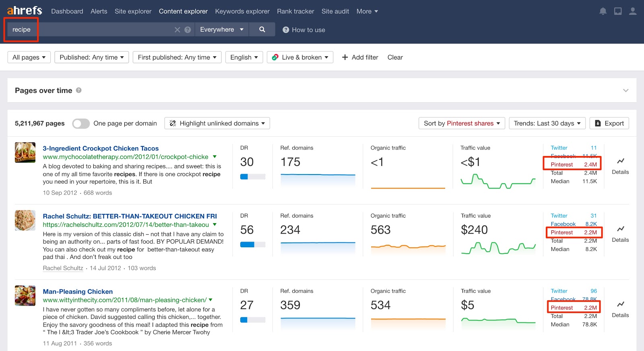Click Facebook shares link in Rachel Schultz result

click(563, 224)
